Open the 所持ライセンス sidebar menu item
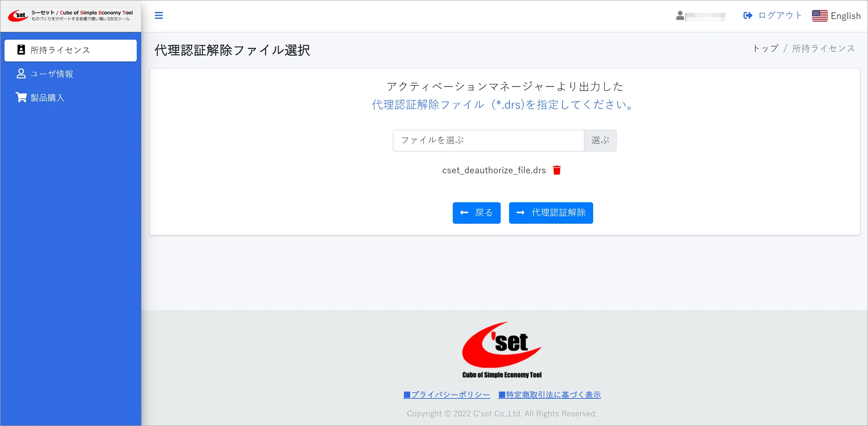Viewport: 868px width, 426px height. click(60, 50)
